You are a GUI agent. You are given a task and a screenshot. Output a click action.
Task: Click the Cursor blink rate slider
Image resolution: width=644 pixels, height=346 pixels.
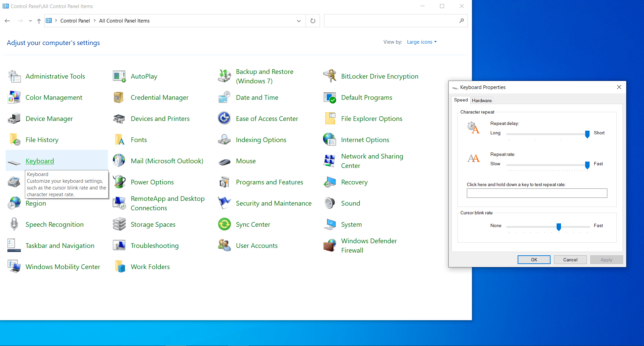[x=548, y=227]
